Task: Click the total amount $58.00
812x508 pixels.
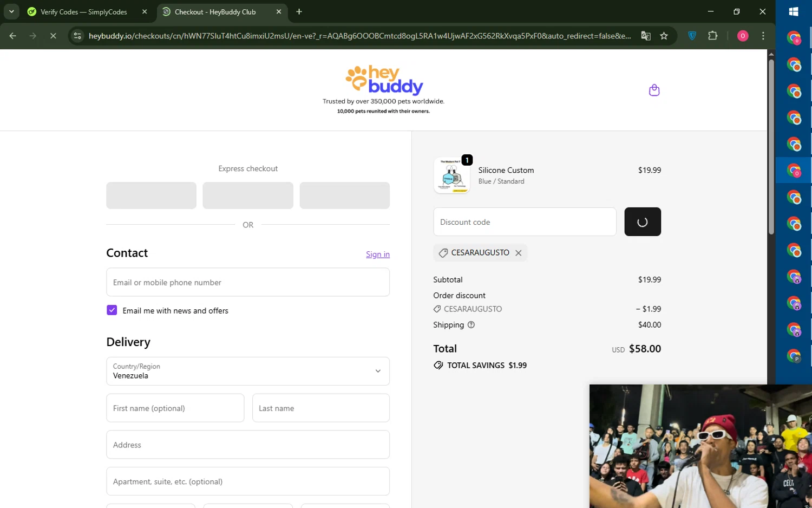Action: tap(645, 349)
